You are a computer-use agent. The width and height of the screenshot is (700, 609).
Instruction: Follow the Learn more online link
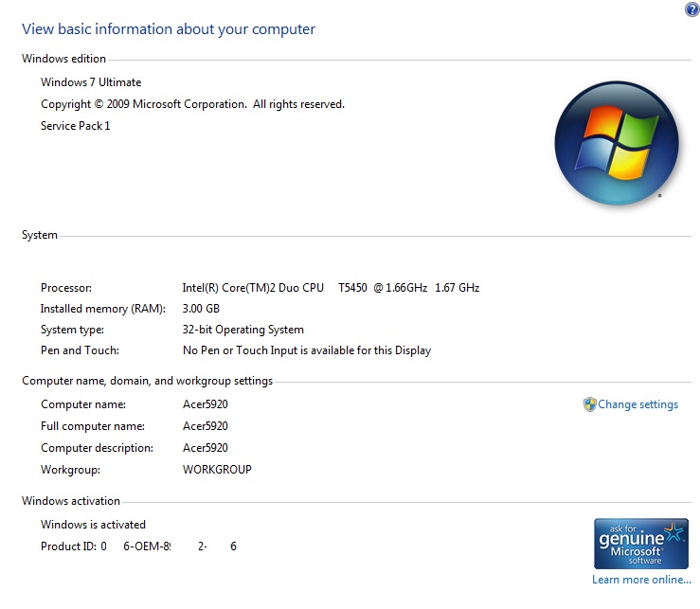point(641,580)
